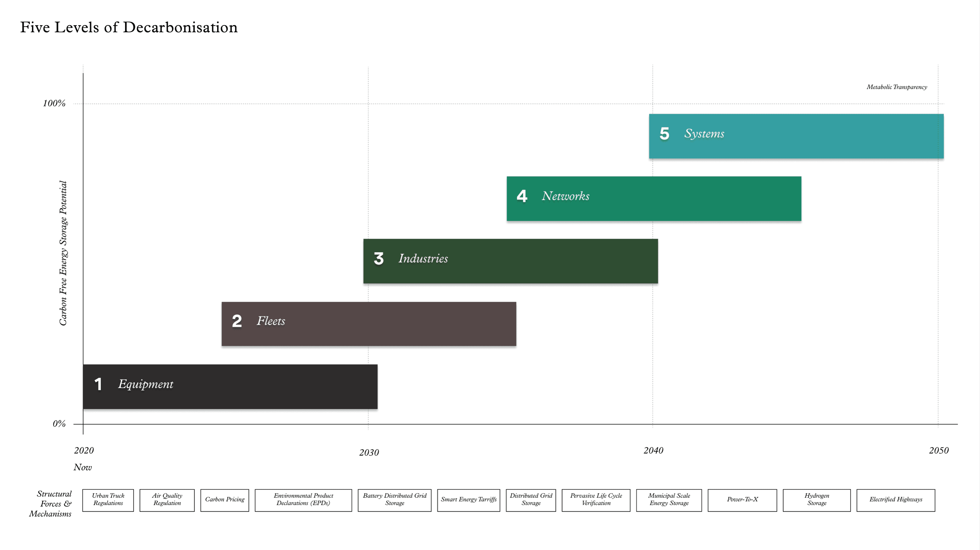Select the Municipal Scale Energy Storage box
The image size is (980, 550).
tap(669, 500)
